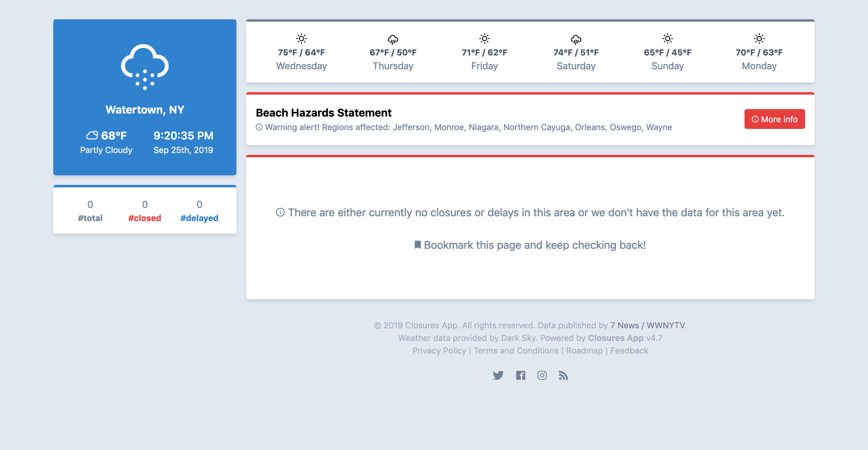
Task: Open the Privacy Policy link
Action: (x=439, y=351)
